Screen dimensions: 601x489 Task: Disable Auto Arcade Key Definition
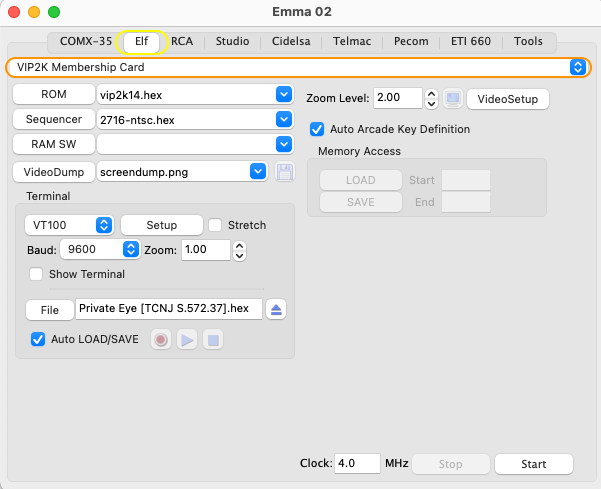pos(317,129)
